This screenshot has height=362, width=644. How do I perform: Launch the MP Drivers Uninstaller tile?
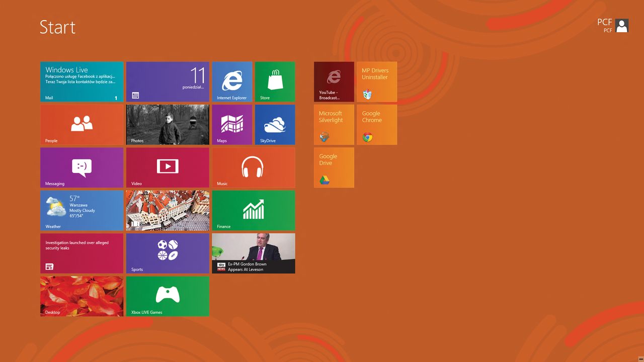(377, 82)
